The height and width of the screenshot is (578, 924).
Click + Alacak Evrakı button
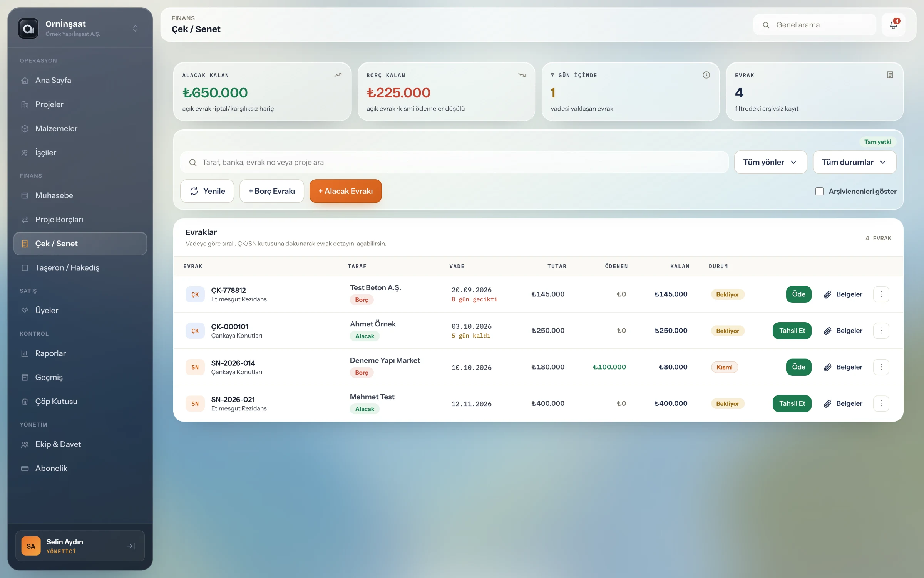(x=346, y=191)
